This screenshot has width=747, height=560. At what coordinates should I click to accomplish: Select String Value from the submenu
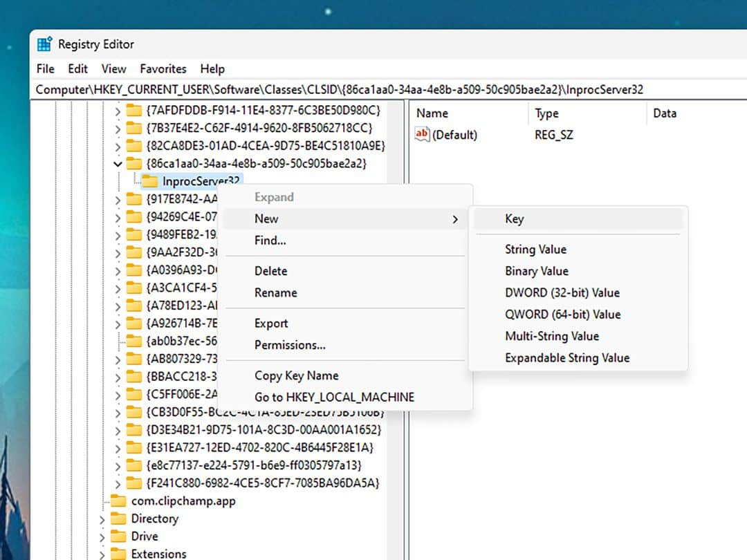tap(578, 250)
